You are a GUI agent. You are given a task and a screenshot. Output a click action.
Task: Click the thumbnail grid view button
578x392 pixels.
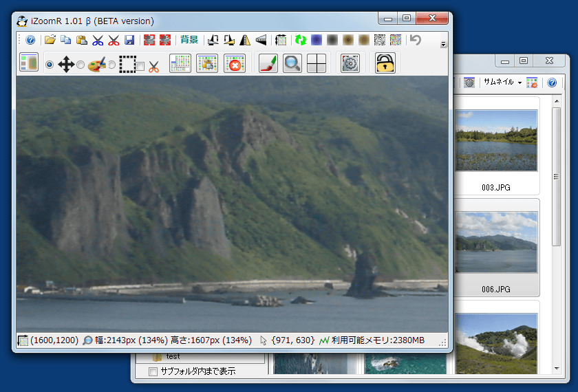pos(180,63)
